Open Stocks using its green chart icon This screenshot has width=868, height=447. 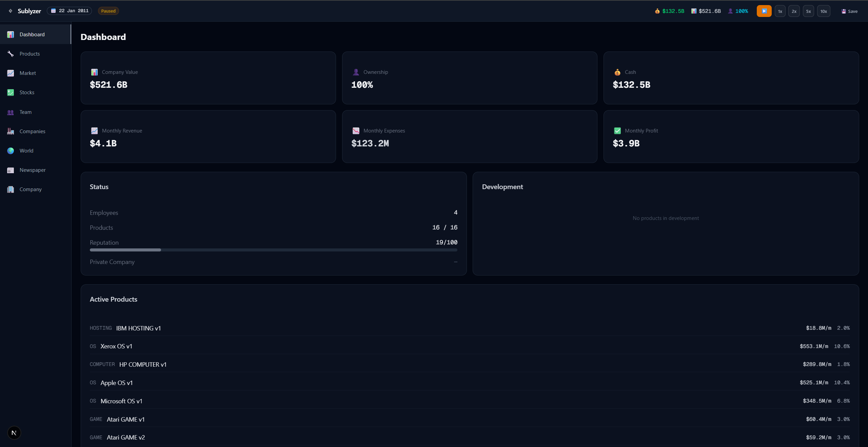click(11, 93)
